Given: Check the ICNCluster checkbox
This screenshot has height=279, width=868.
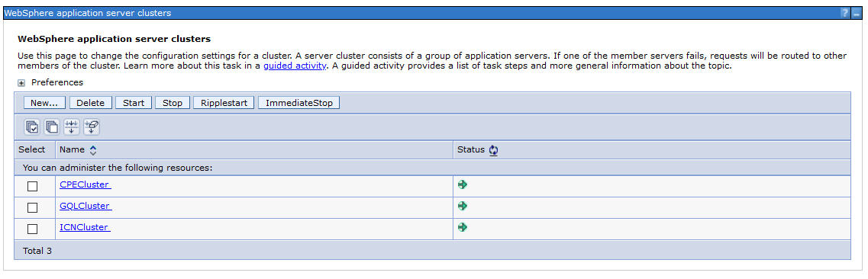Looking at the screenshot, I should coord(33,229).
